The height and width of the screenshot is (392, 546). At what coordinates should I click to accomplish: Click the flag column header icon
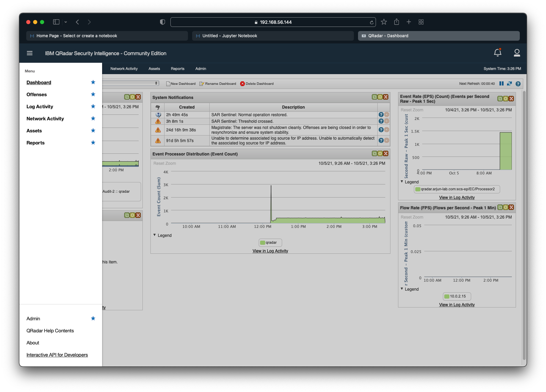pos(158,107)
